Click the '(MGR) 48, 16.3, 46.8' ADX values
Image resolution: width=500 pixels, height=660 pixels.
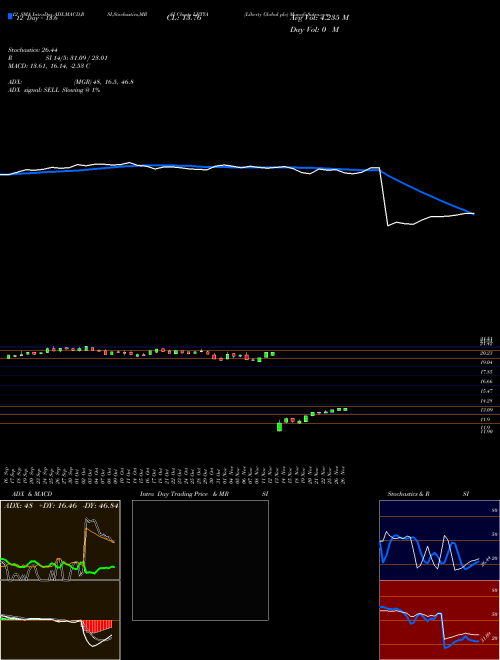[104, 82]
